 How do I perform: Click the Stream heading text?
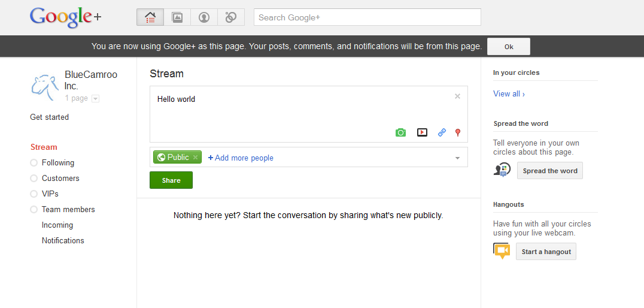coord(167,74)
